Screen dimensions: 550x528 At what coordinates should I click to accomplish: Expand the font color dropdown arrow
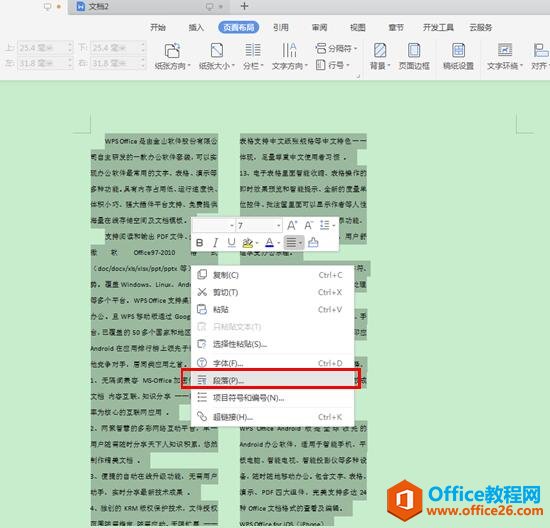279,243
